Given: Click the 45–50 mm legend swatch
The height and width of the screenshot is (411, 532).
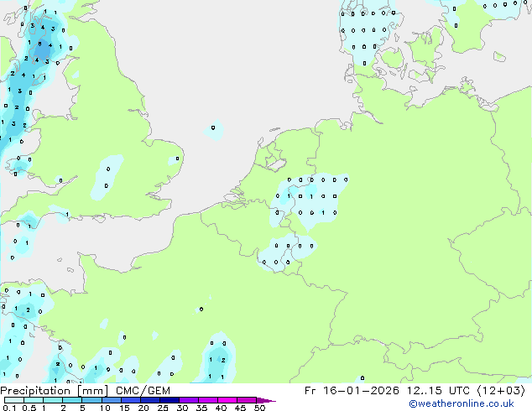Looking at the screenshot, I should pyautogui.click(x=247, y=400).
